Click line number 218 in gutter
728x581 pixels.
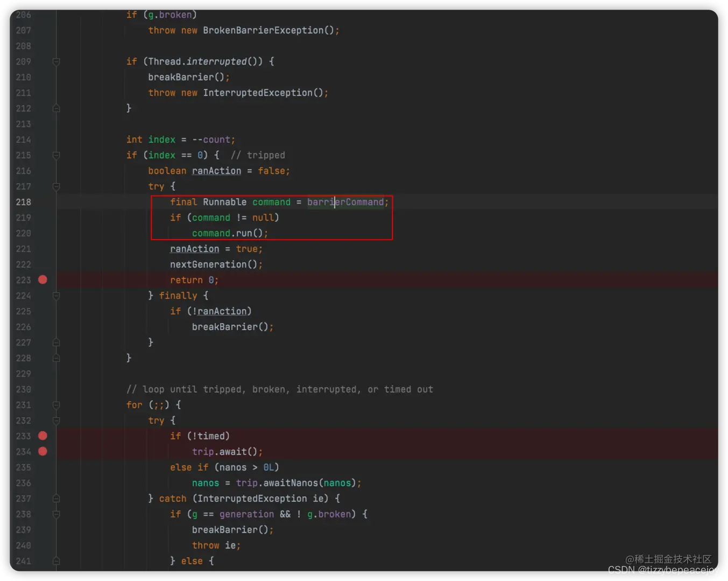tap(23, 202)
